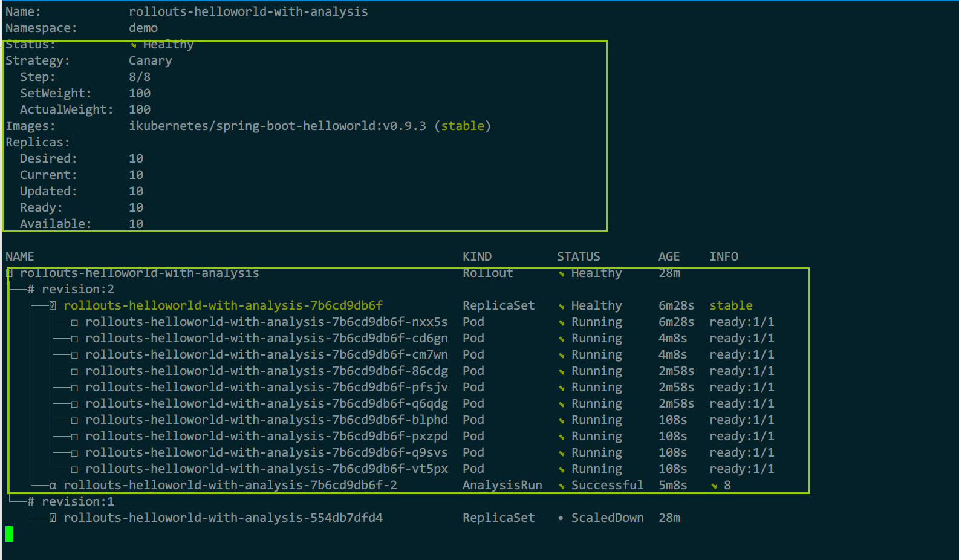Viewport: 959px width, 560px height.
Task: Click the 'Desired:' replicas label
Action: click(48, 158)
